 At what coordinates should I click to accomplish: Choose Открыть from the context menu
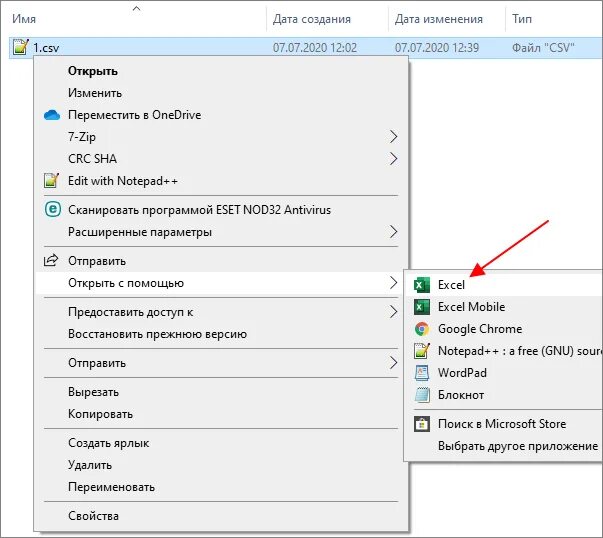pos(221,71)
